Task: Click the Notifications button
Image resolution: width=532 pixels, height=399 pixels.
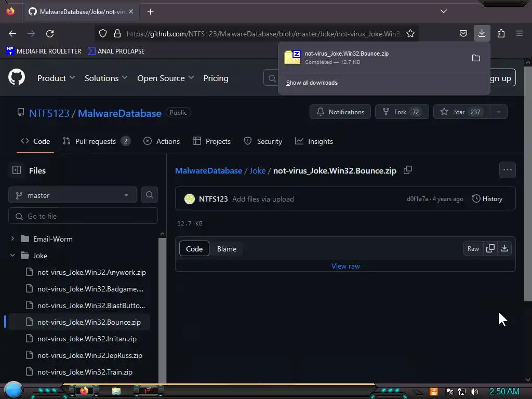Action: 340,112
